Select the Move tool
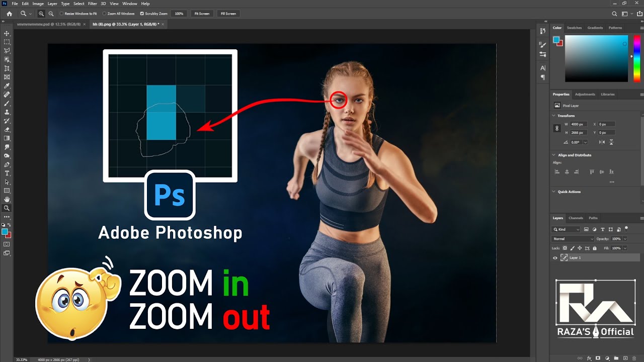The image size is (644, 362). (7, 33)
